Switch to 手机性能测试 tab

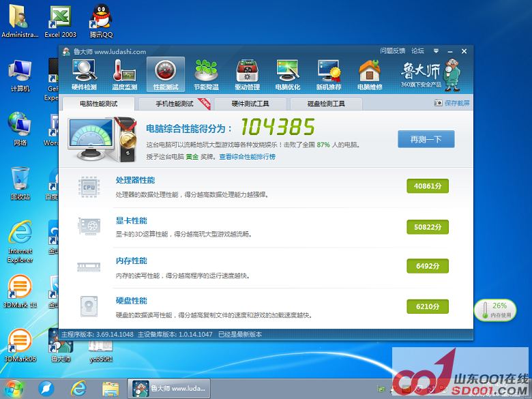(x=175, y=104)
